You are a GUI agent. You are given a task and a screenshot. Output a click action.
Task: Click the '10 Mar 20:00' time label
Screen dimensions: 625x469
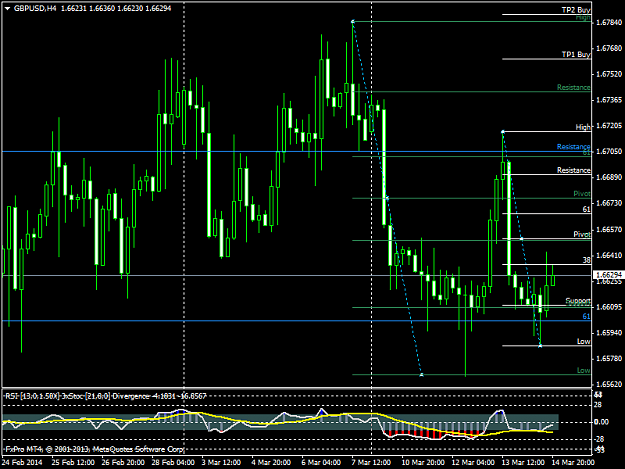click(x=423, y=462)
